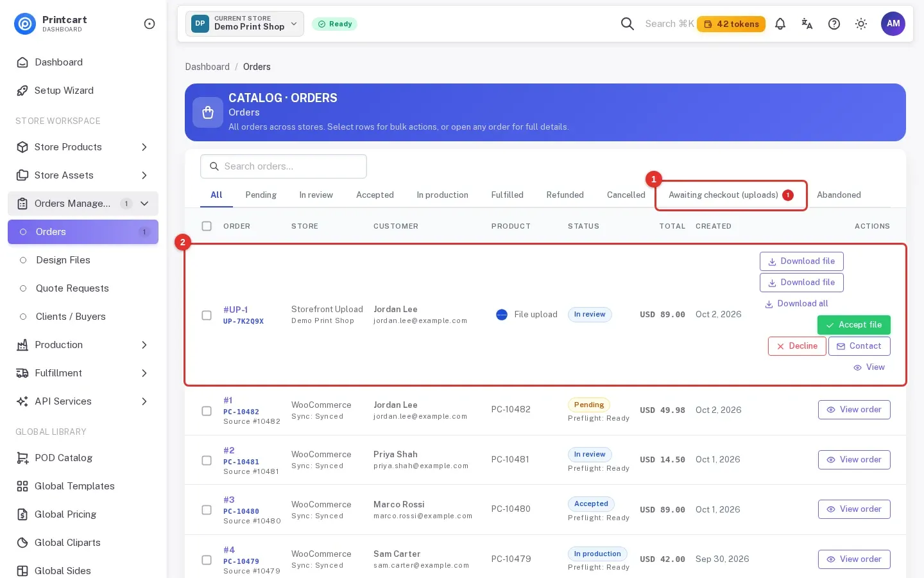Open POD Catalog cart item
This screenshot has width=924, height=578.
tap(83, 458)
